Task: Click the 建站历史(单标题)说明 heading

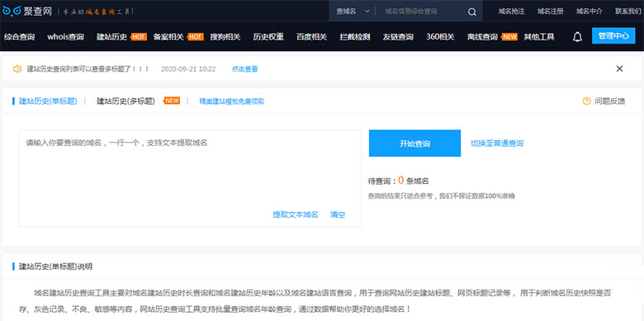Action: pyautogui.click(x=56, y=267)
